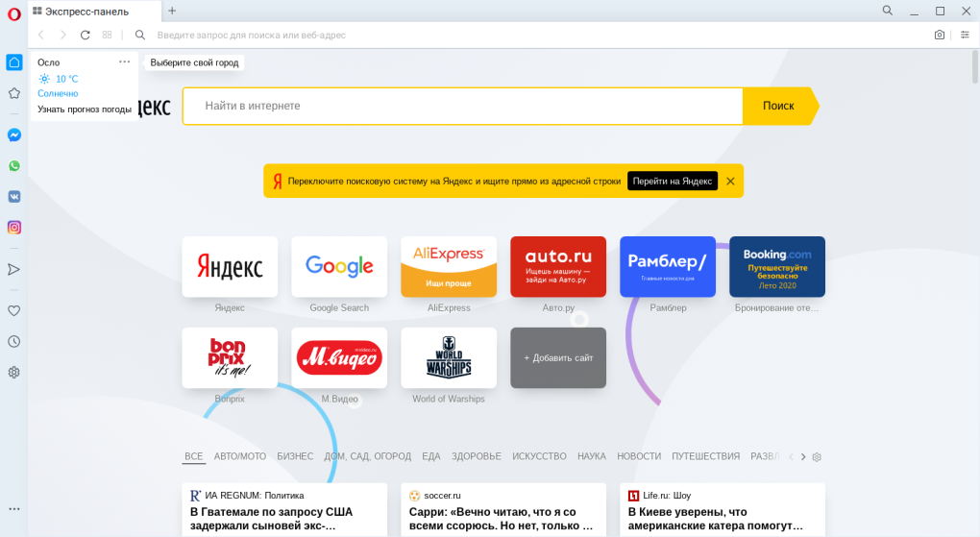
Task: Open the М.Видео speed dial tile
Action: [339, 357]
